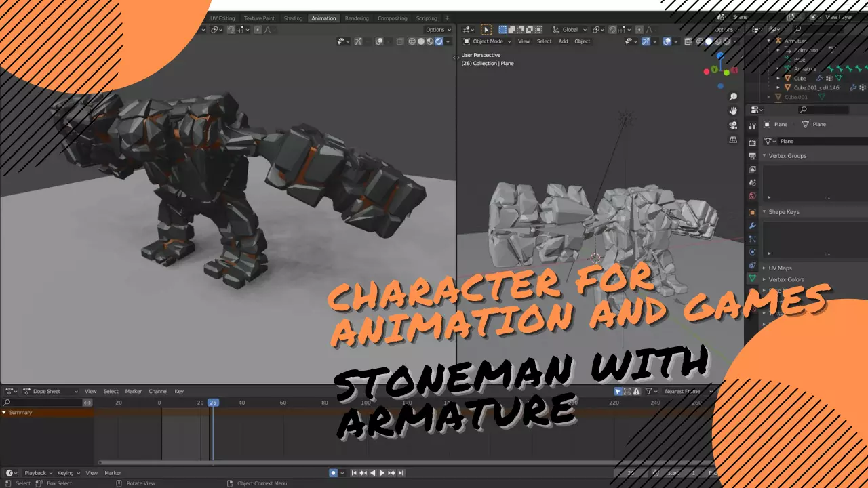Collapse the Vertex Groups panel

(x=764, y=156)
